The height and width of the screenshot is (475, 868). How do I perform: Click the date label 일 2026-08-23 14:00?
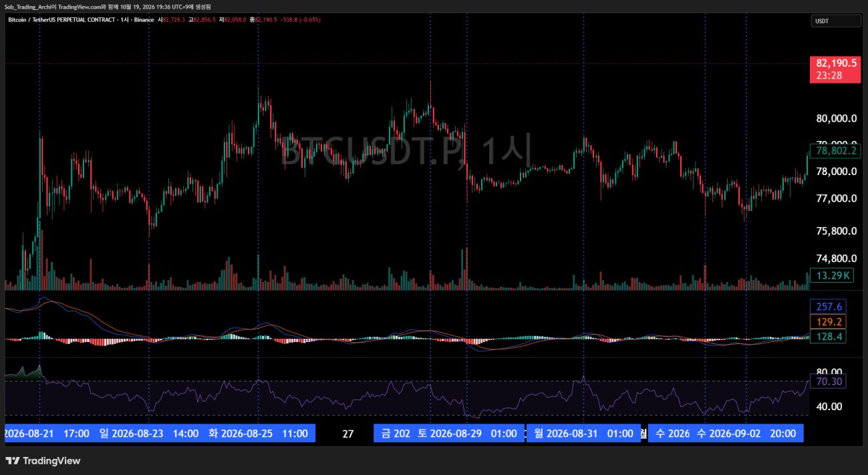148,434
